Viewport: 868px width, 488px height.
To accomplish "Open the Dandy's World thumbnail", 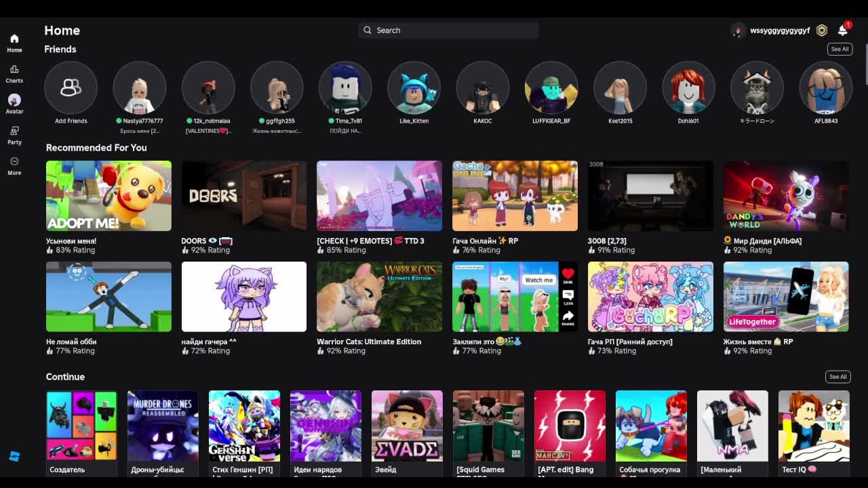I will pyautogui.click(x=786, y=196).
